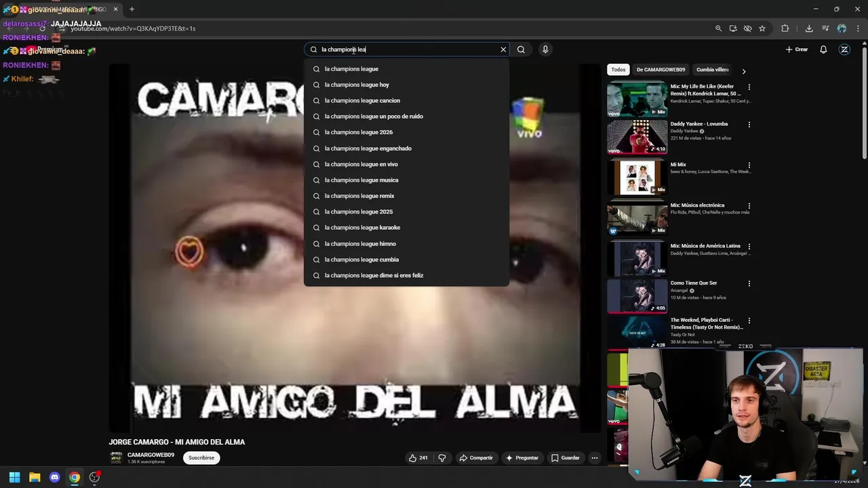Open the Windows Start menu
The height and width of the screenshot is (488, 868).
coord(14,477)
